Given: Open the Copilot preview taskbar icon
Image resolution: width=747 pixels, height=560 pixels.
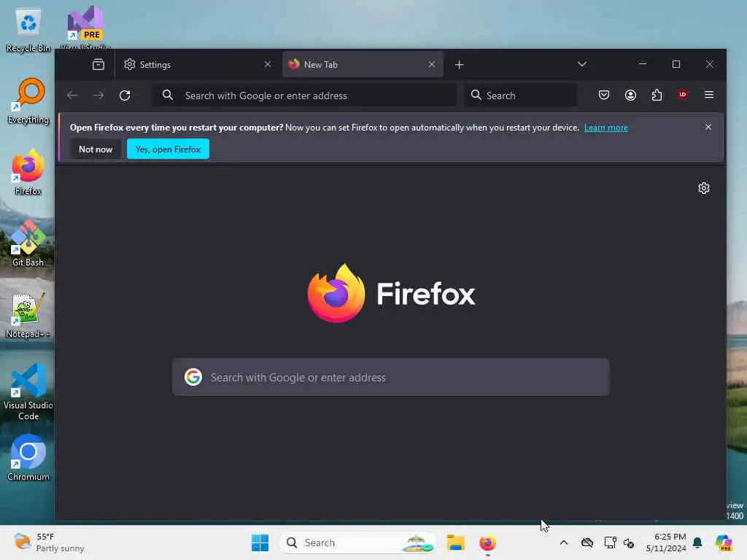Looking at the screenshot, I should (724, 542).
